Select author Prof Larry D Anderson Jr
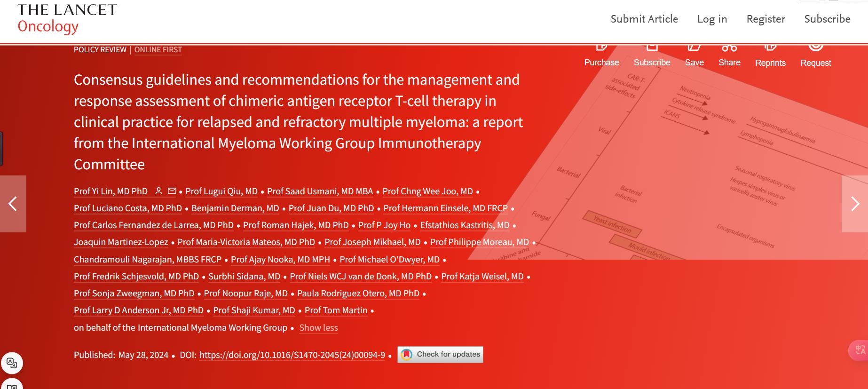Screen dimensions: 868x389 pos(139,310)
